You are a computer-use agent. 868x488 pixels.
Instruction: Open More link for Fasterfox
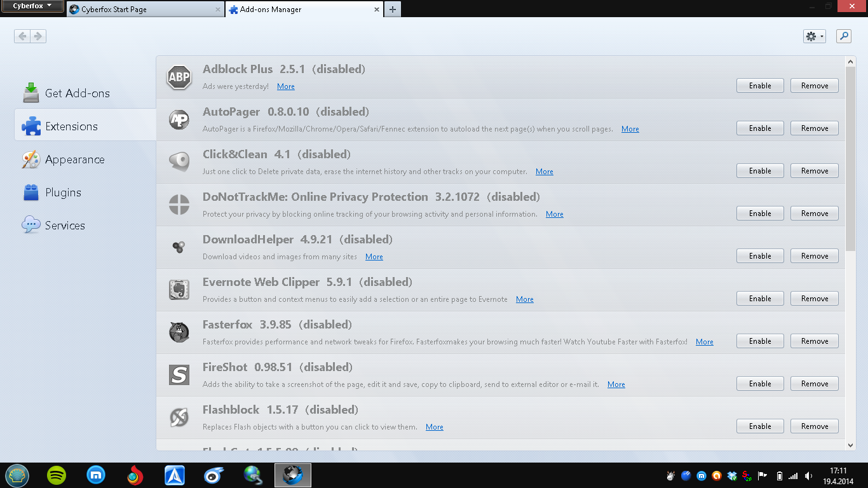click(705, 342)
